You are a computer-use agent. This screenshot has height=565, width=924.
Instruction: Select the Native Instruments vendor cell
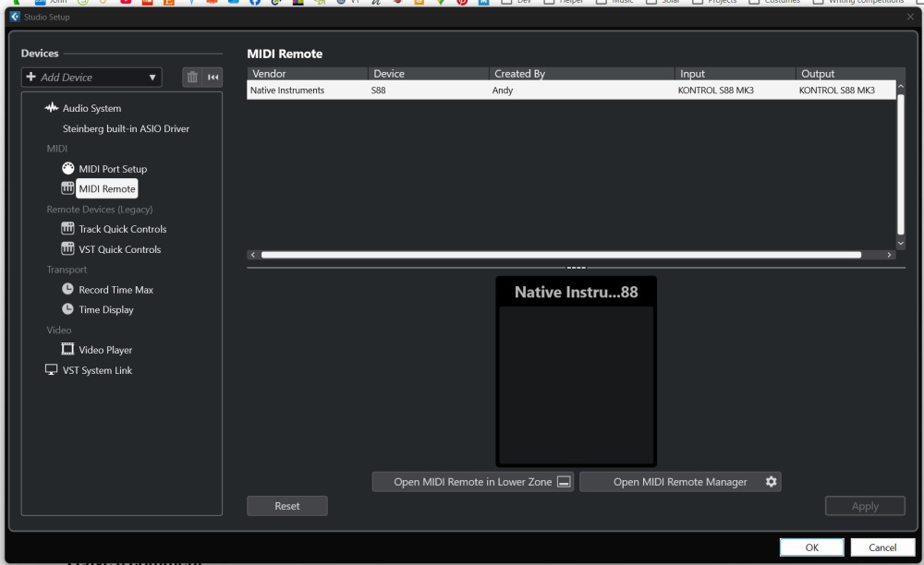coord(287,90)
